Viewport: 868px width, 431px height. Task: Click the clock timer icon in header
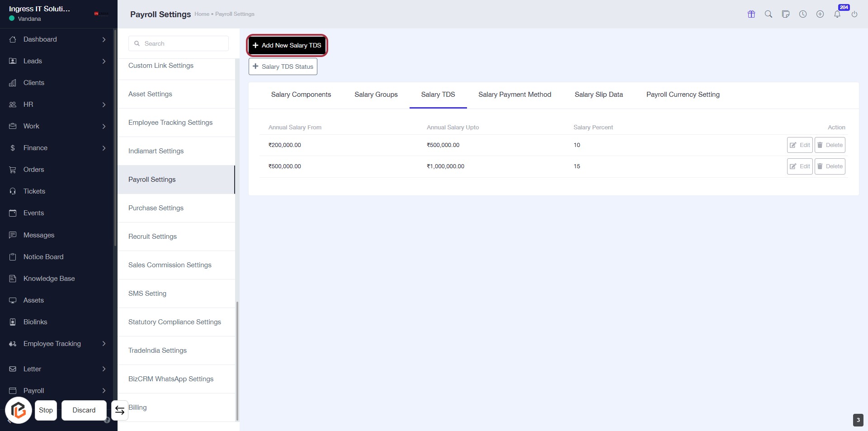click(x=803, y=14)
